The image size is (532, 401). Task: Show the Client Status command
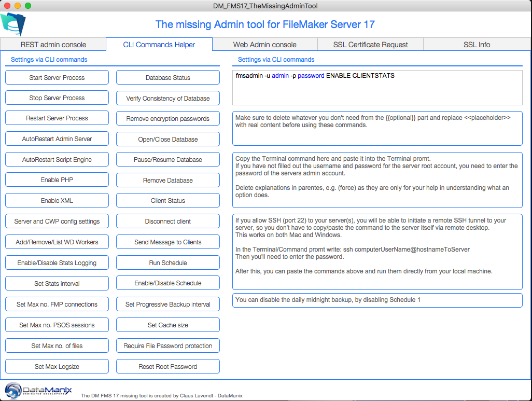pos(168,201)
